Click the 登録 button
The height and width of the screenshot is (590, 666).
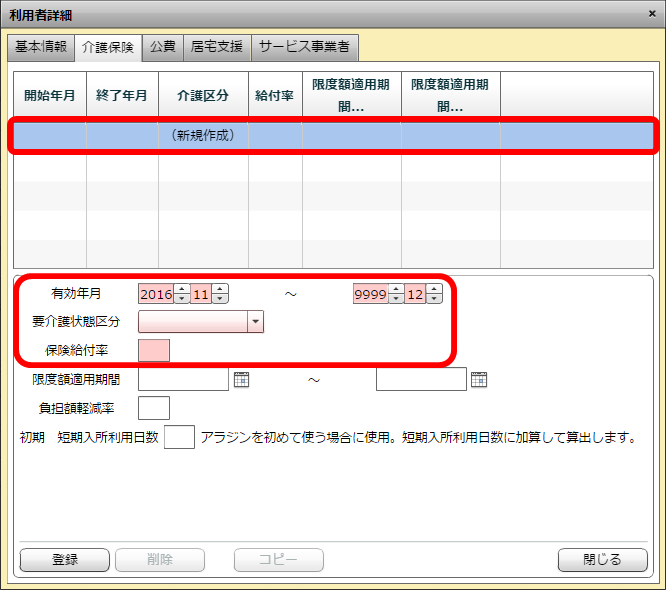pos(64,560)
